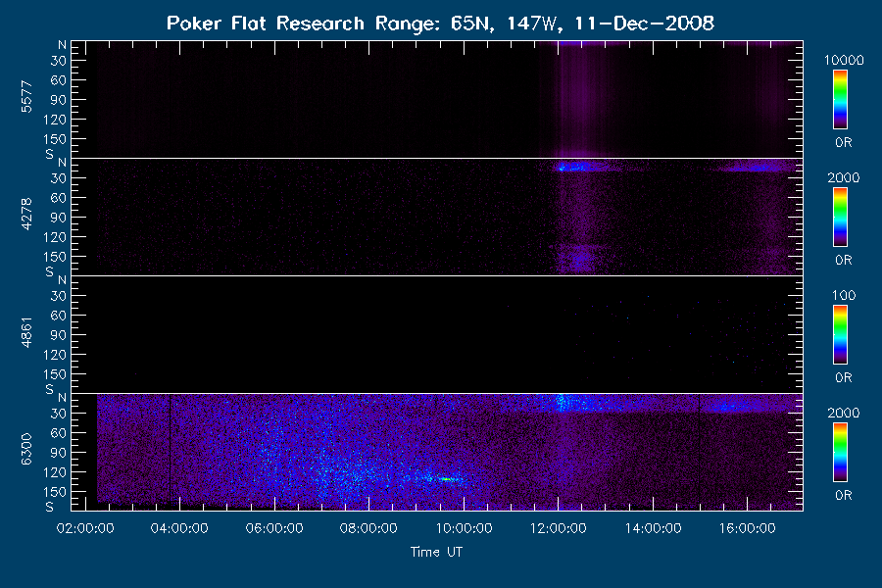Click the S label at bottom of 6300 axis
The image size is (882, 588).
point(50,507)
